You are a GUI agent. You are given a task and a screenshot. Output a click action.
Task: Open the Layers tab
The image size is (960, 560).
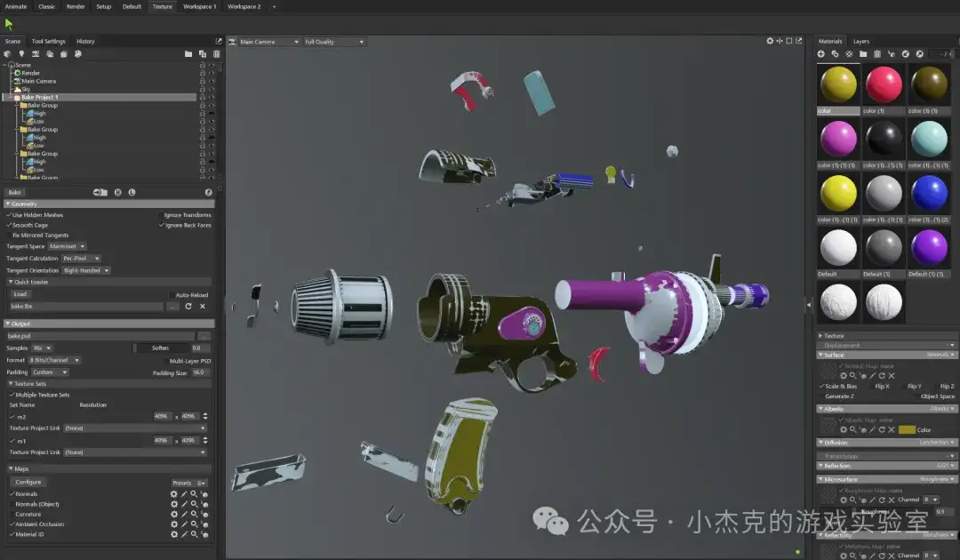tap(861, 41)
